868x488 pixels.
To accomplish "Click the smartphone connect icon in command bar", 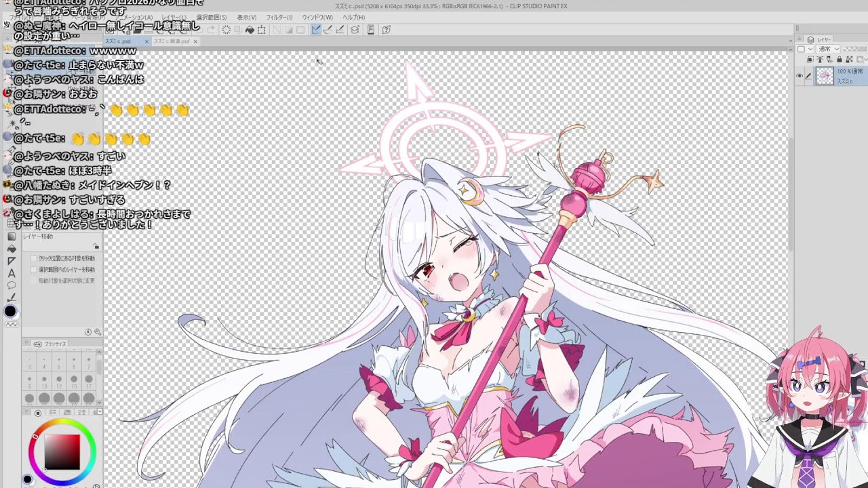I will click(371, 30).
